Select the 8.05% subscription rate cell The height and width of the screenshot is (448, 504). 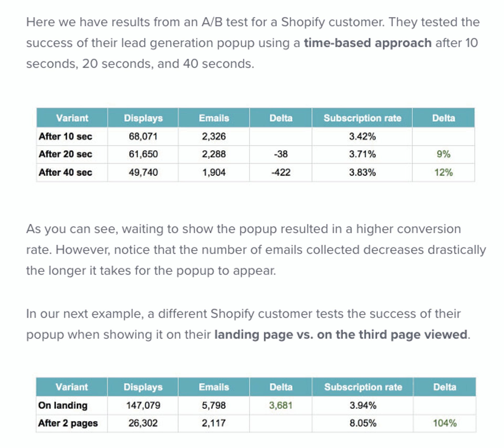[x=363, y=423]
